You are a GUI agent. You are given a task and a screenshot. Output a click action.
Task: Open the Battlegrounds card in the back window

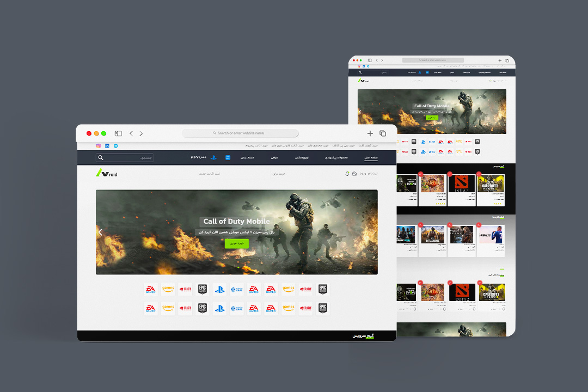click(432, 241)
